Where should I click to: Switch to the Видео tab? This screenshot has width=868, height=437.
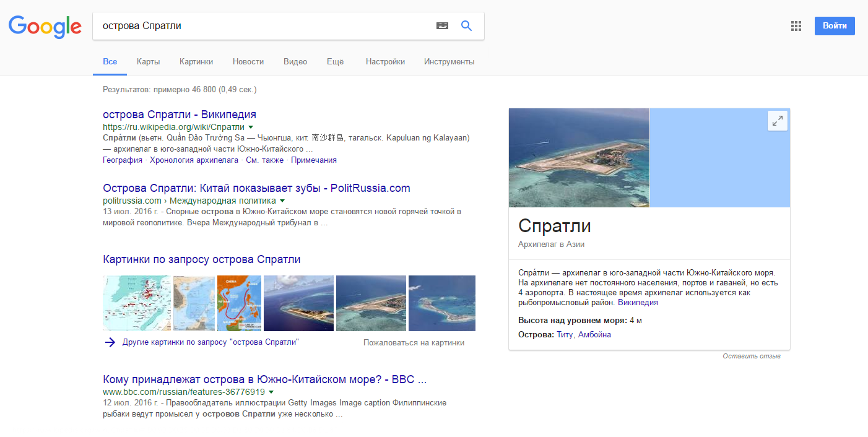coord(295,62)
